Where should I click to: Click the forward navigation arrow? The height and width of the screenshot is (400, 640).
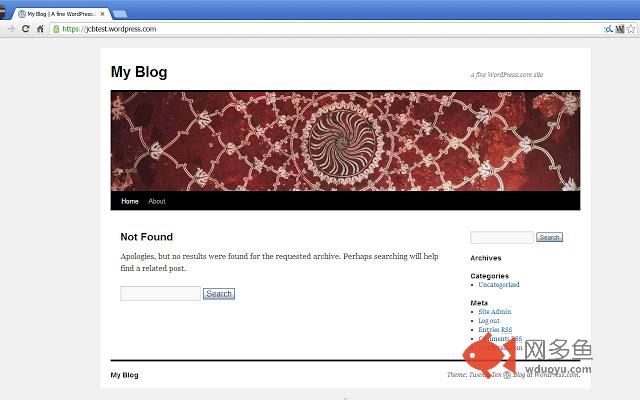coord(11,29)
